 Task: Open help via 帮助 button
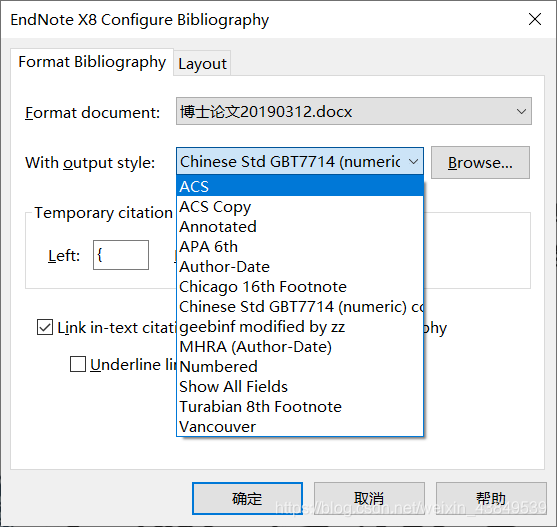coord(491,498)
